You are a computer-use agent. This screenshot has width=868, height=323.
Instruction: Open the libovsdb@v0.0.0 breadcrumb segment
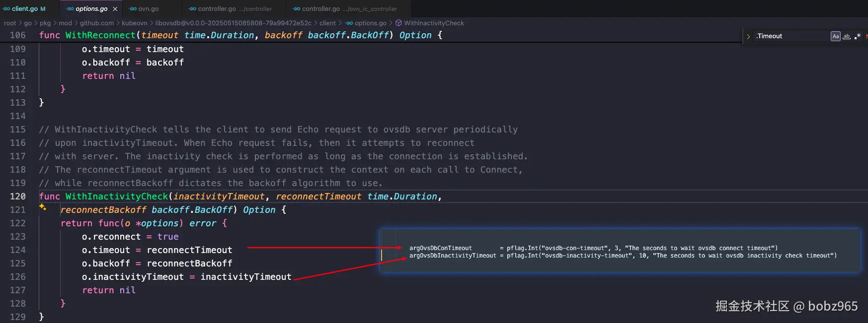click(x=233, y=23)
